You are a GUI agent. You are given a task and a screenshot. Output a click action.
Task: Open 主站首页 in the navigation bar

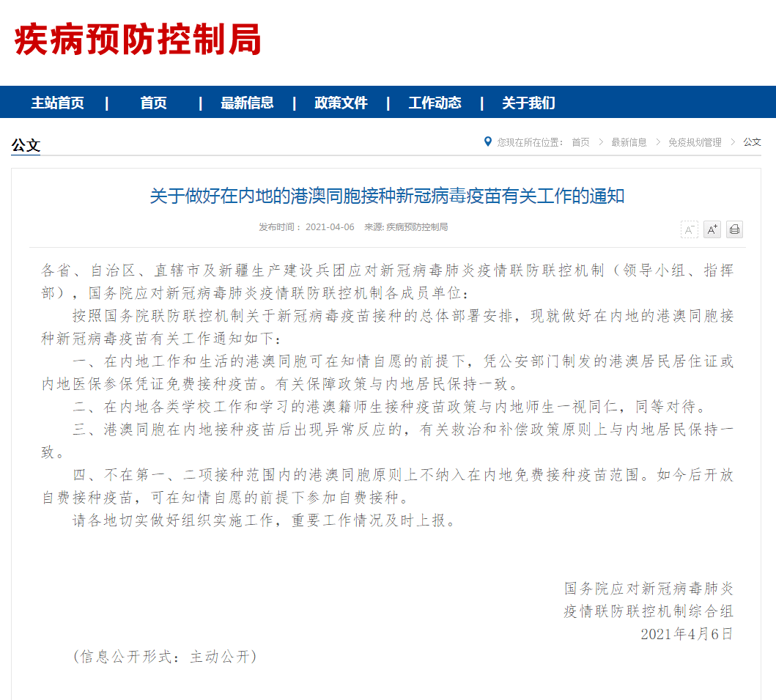click(57, 103)
